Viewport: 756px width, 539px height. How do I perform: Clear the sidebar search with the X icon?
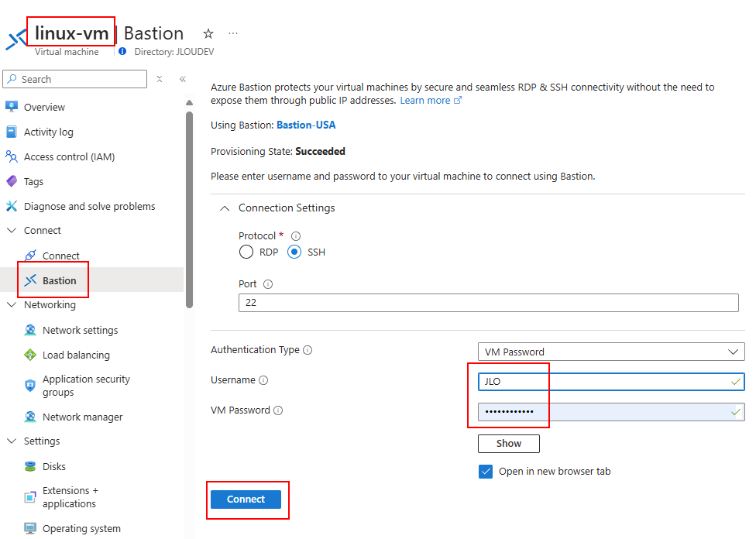(x=160, y=79)
